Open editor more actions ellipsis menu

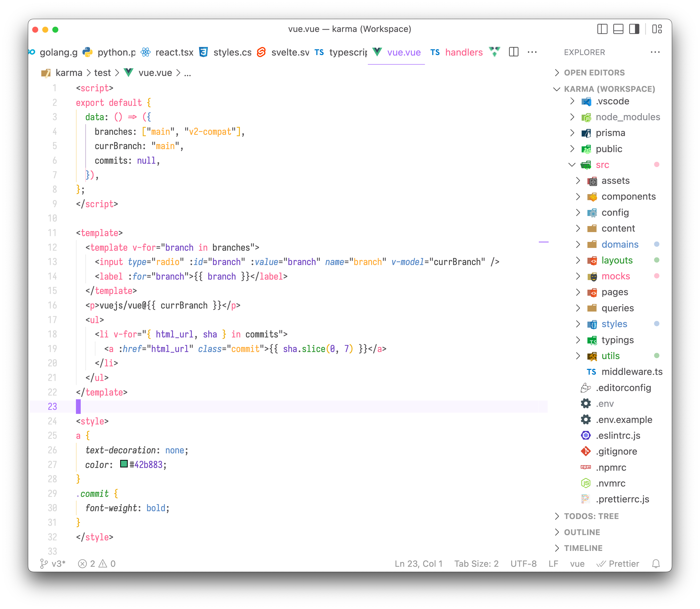(532, 52)
